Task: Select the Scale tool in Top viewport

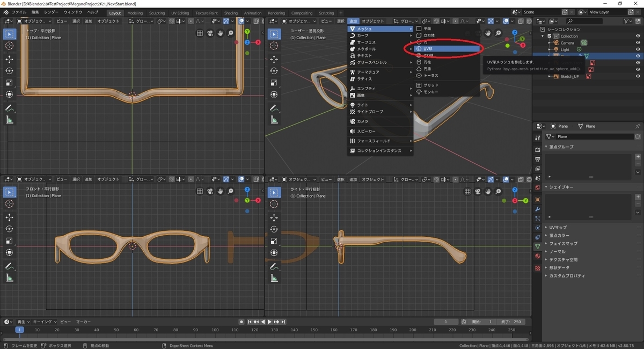Action: [x=9, y=83]
